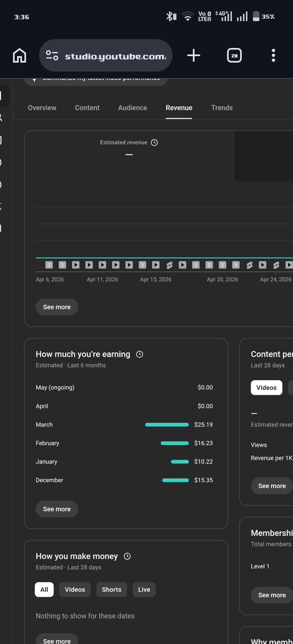Open the tab switcher showing 28
This screenshot has height=644, width=293.
click(x=234, y=55)
